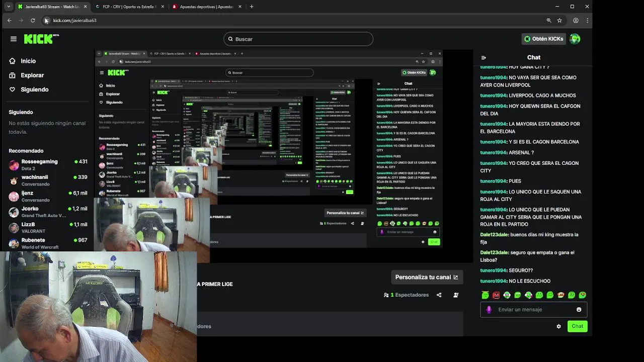Open a new browser tab
Screen dimensions: 644x362
[x=252, y=7]
